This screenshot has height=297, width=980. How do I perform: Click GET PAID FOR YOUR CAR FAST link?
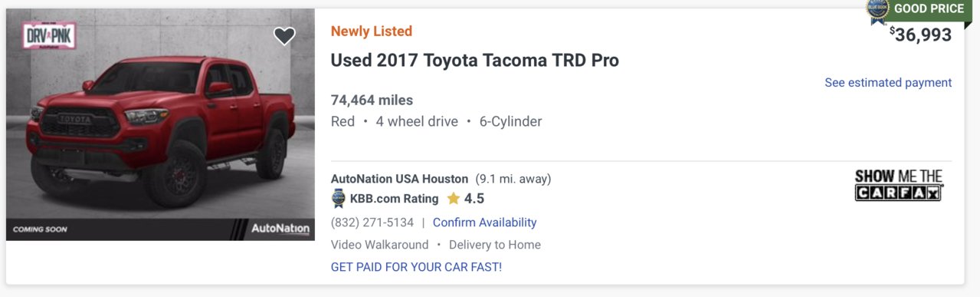[x=416, y=267]
